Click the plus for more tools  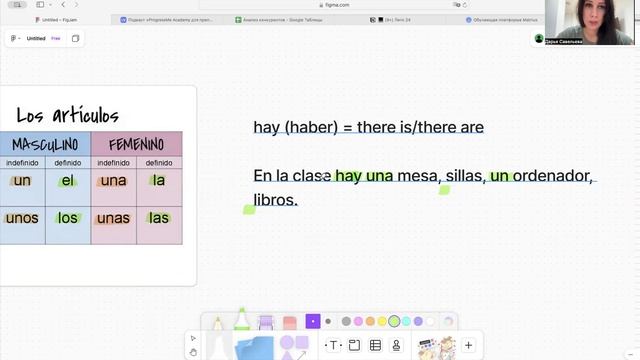click(x=468, y=345)
